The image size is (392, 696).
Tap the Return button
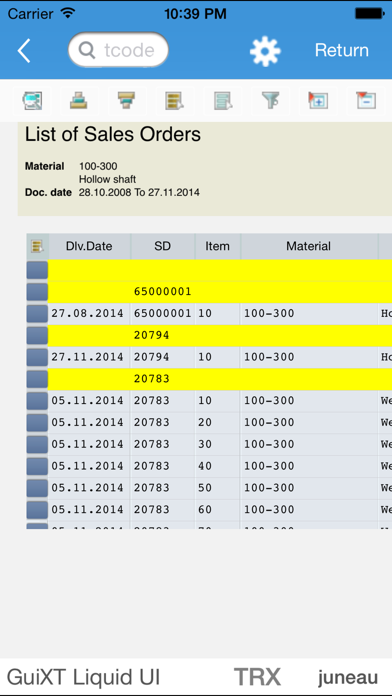pyautogui.click(x=342, y=50)
